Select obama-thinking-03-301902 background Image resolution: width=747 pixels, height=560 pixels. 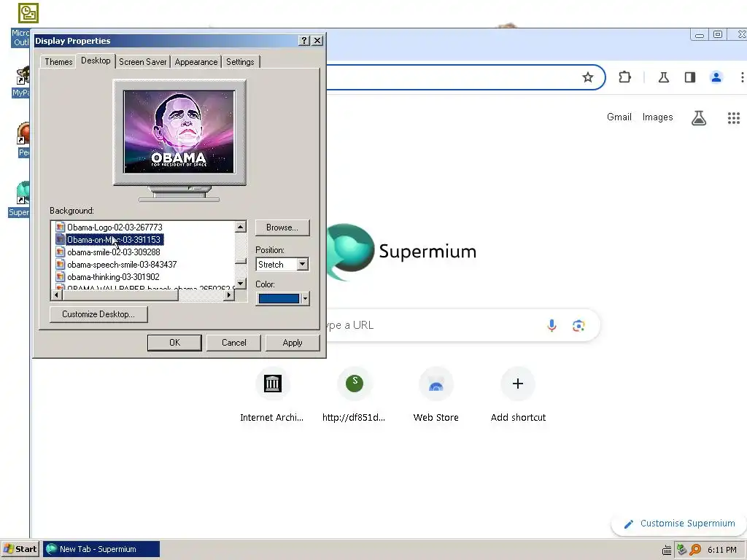pyautogui.click(x=113, y=276)
